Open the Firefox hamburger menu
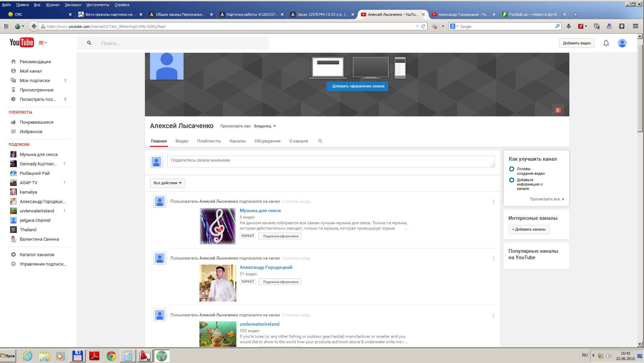Viewport: 644px width, 363px height. point(636,26)
